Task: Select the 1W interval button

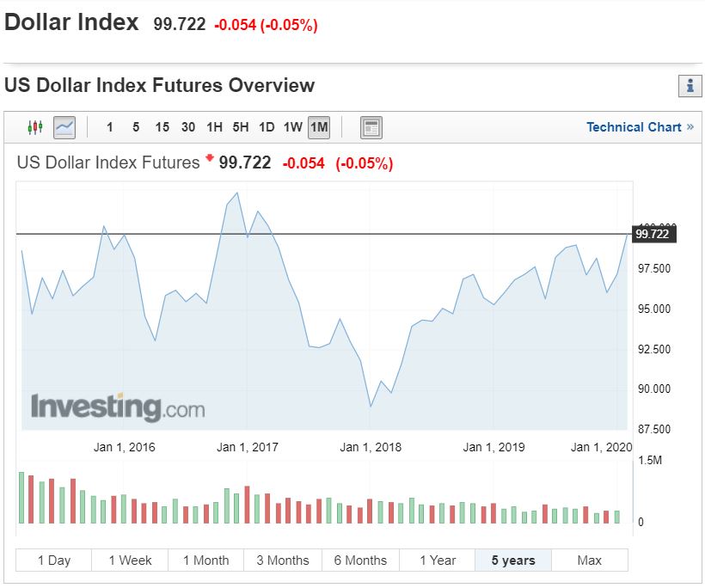Action: pyautogui.click(x=292, y=127)
